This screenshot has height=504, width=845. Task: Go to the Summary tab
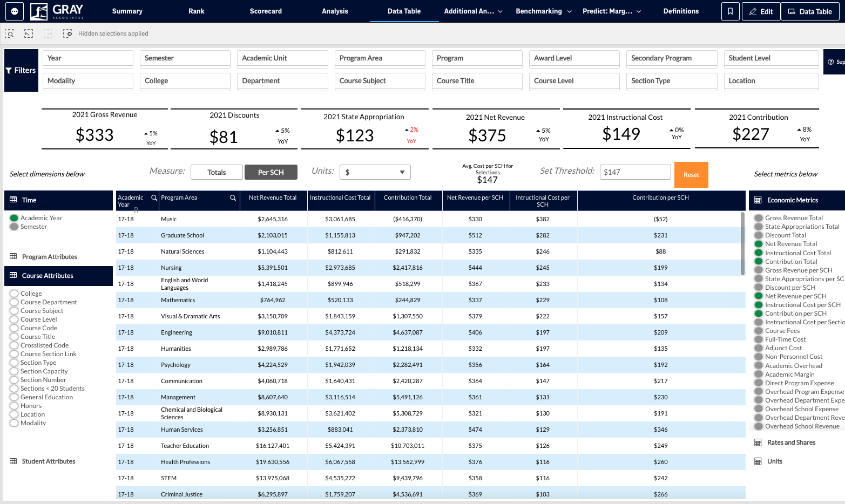point(127,11)
